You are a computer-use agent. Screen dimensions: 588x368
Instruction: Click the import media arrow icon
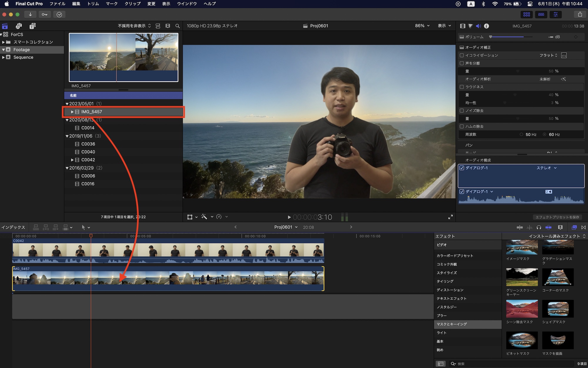[x=30, y=14]
